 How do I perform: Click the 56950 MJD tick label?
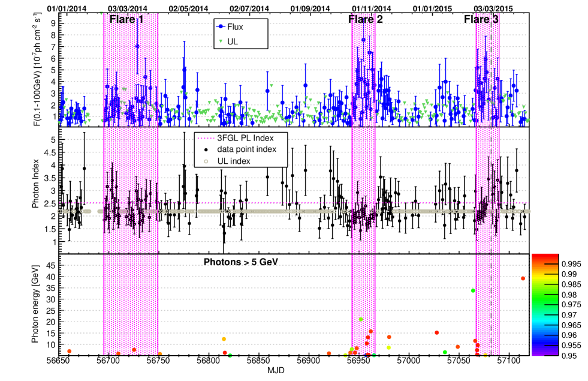coord(359,361)
